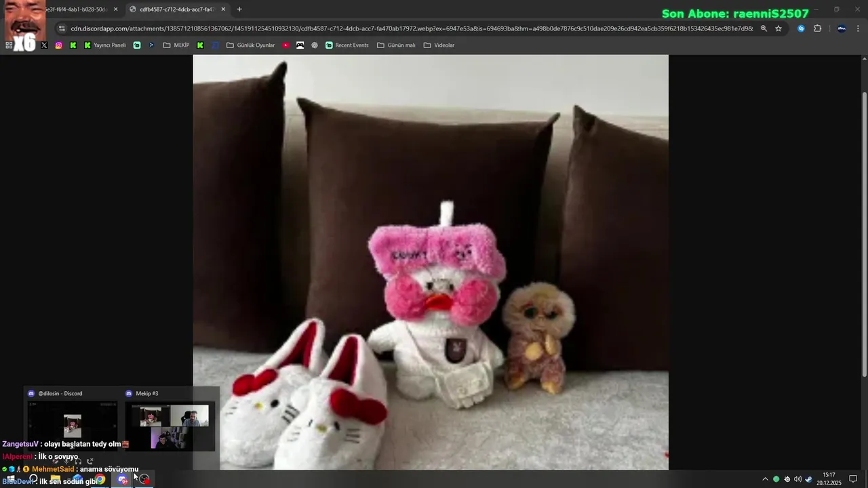
Task: Click the green Kick bookmark before Yayıncı Paneli
Action: tap(73, 45)
